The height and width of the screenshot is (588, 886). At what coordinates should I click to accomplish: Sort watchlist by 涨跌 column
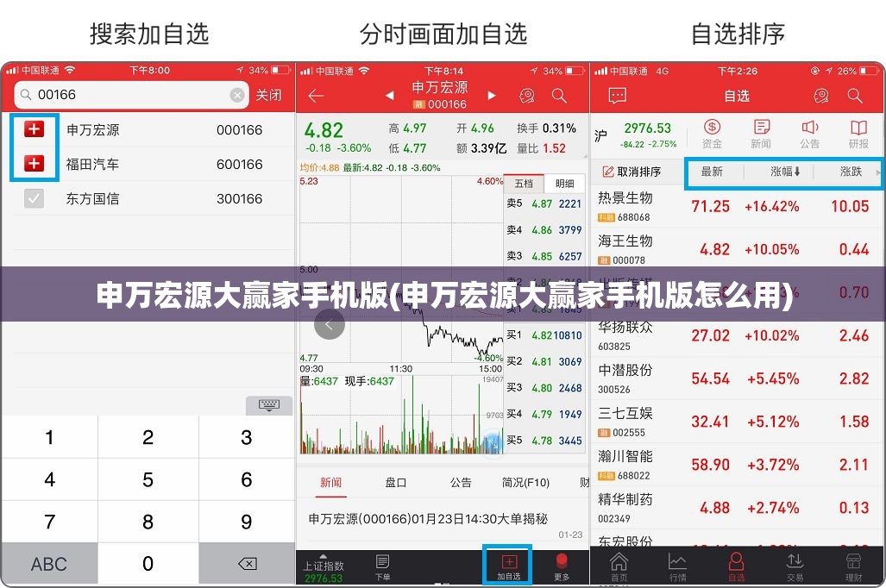point(851,172)
